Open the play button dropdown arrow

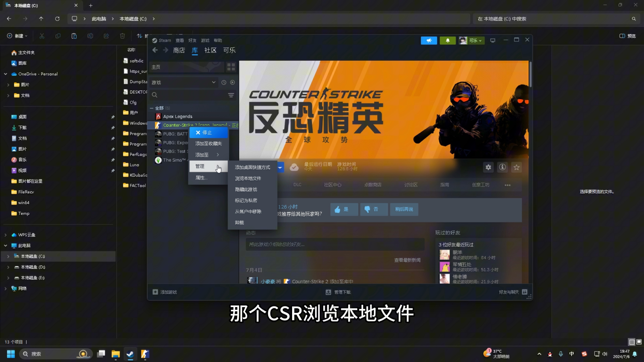[x=280, y=167]
